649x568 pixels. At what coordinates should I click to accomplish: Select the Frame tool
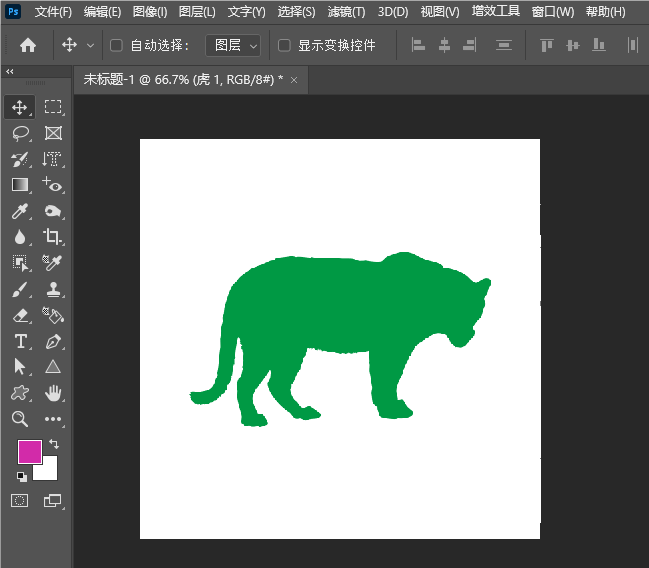pyautogui.click(x=53, y=133)
